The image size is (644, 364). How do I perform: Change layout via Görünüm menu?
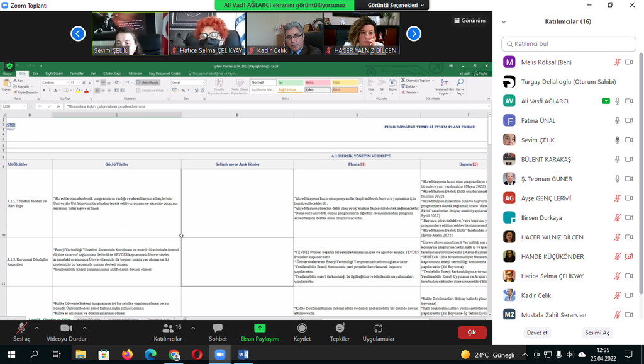[469, 20]
